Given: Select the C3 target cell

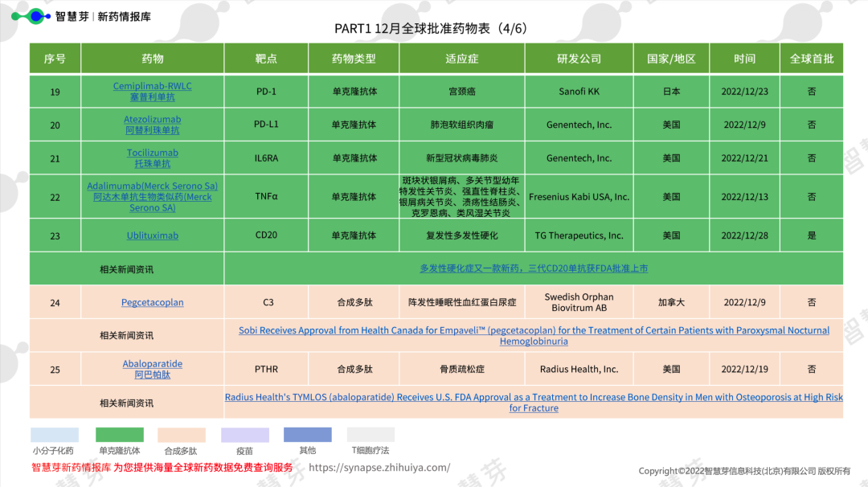Looking at the screenshot, I should (266, 302).
